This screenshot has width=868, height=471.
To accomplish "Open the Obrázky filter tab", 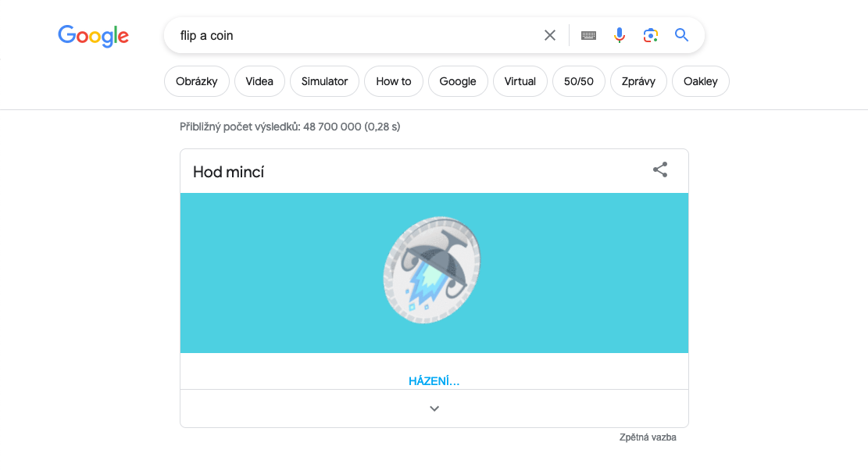I will (x=197, y=81).
